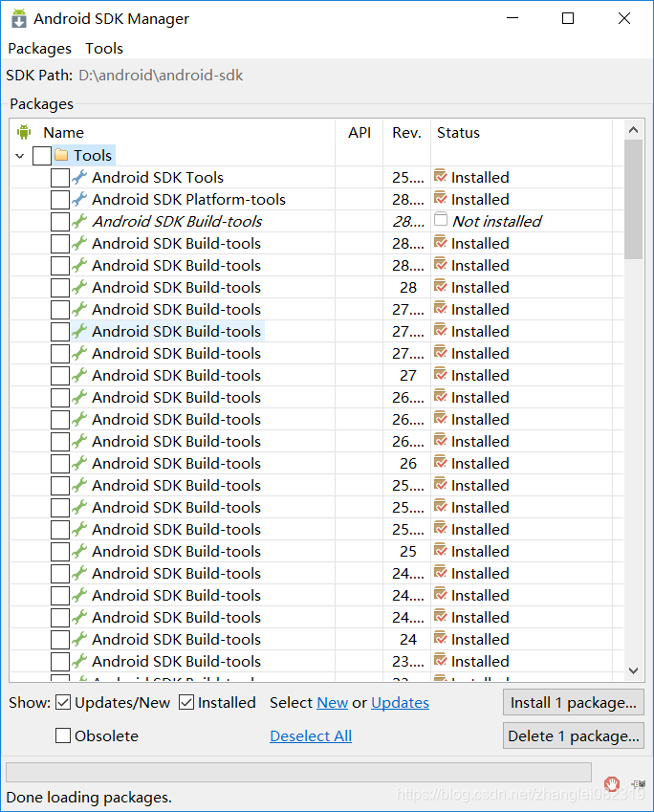654x812 pixels.
Task: Click the up arrow of package list scrollbar
Action: tap(633, 130)
